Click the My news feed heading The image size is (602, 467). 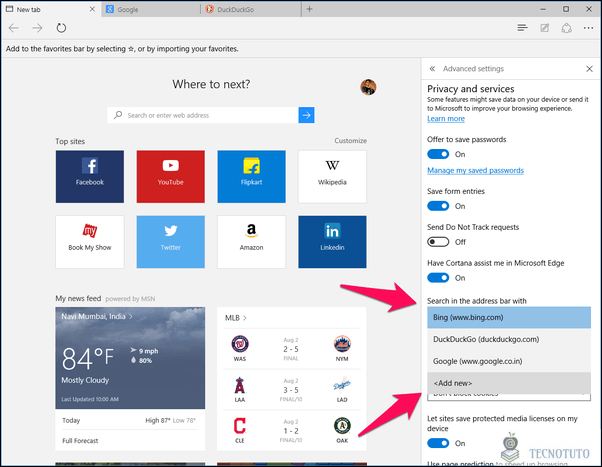click(x=78, y=298)
